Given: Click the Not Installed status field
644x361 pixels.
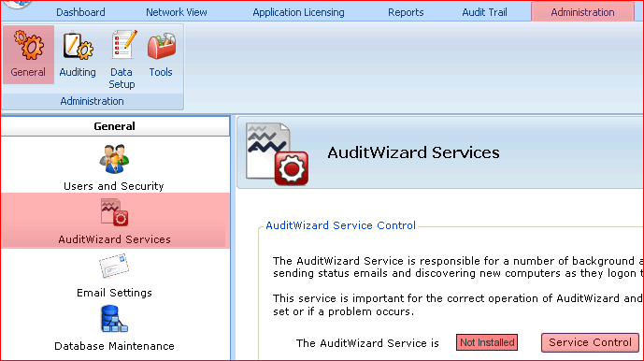Looking at the screenshot, I should pos(487,342).
